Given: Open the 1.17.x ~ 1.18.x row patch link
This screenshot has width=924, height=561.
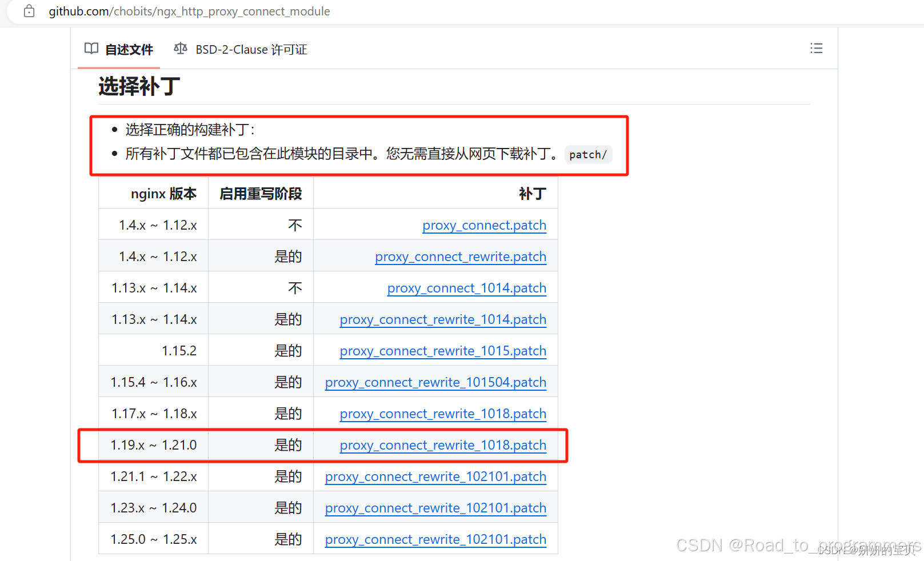Looking at the screenshot, I should (x=443, y=414).
